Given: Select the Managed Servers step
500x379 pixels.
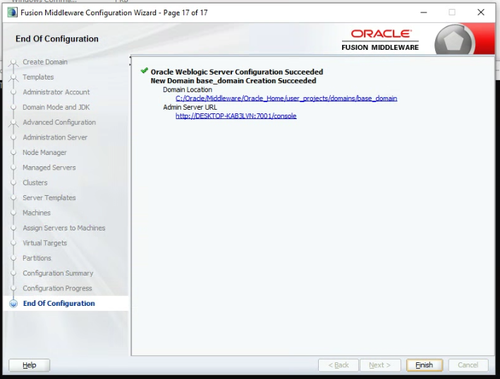Looking at the screenshot, I should 49,167.
